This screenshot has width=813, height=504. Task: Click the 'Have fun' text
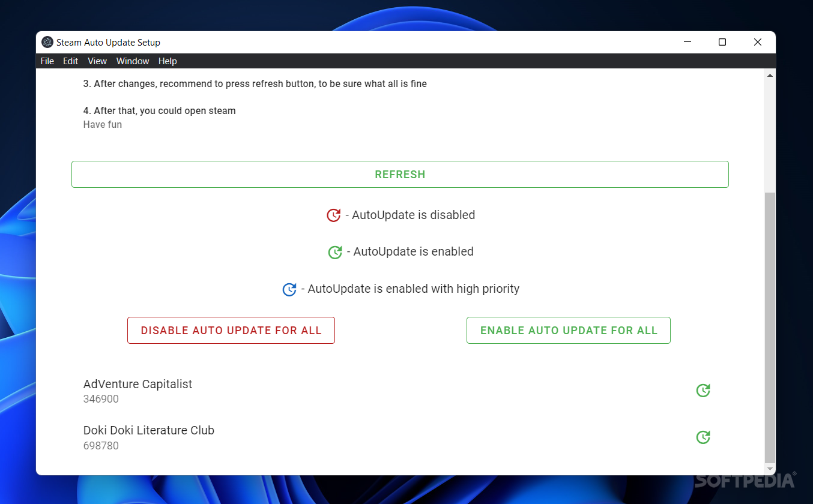(x=103, y=124)
